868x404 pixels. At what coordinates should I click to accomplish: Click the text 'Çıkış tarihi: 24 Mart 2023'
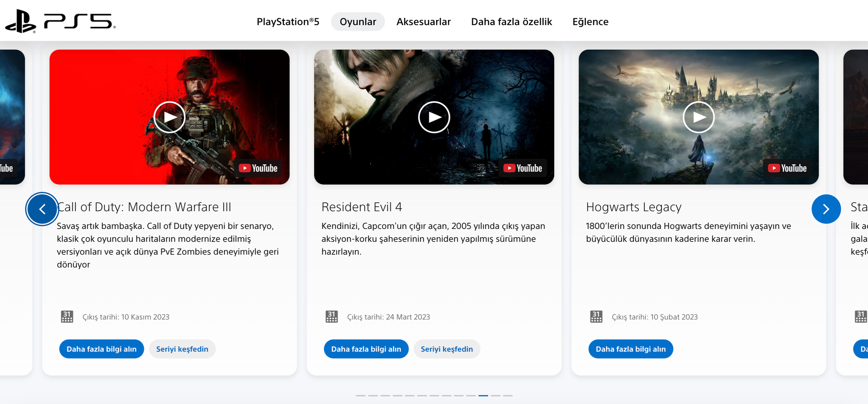coord(388,317)
